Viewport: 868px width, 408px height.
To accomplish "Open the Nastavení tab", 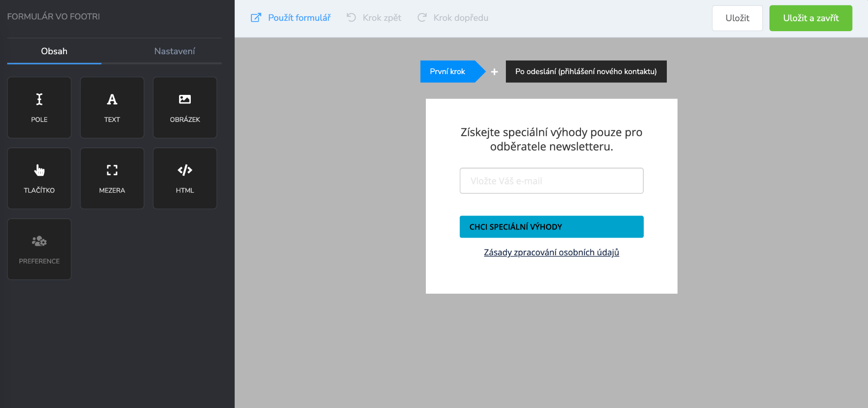I will pyautogui.click(x=175, y=51).
